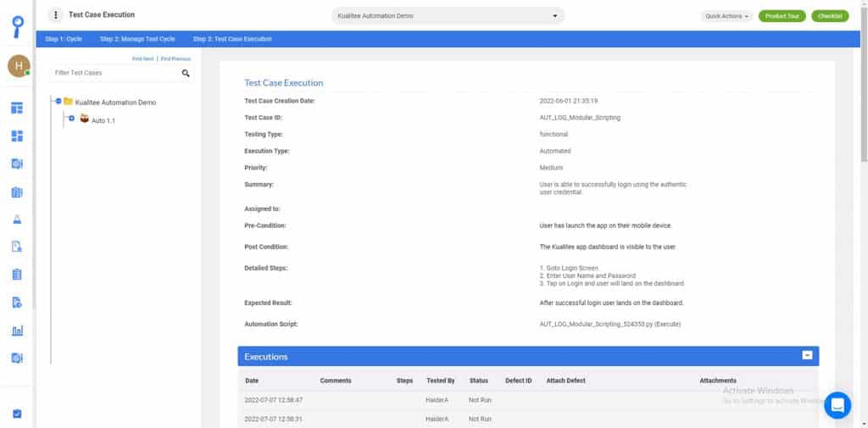Open the Kualitee Automation Demo project dropdown
The image size is (868, 428).
click(448, 15)
